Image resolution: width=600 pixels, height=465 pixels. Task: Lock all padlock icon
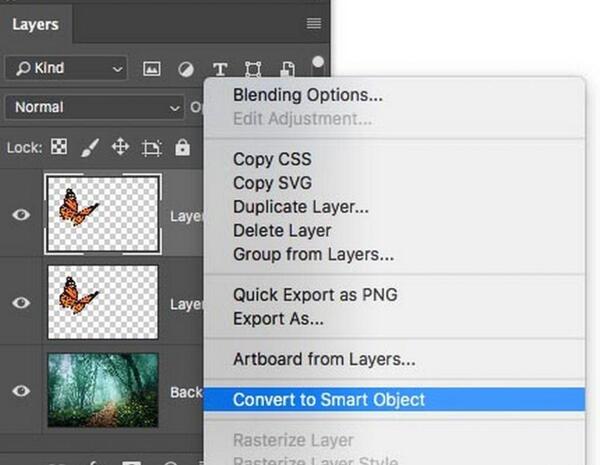(183, 147)
